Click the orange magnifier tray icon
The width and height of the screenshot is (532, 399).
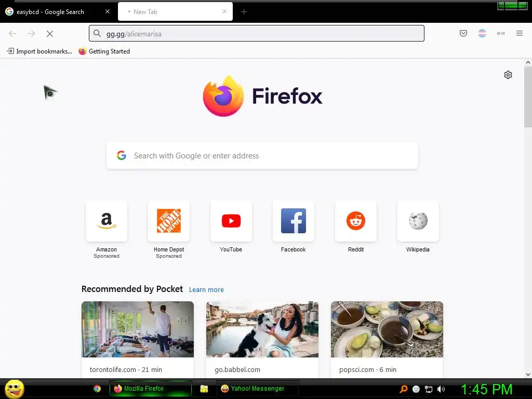tap(403, 389)
